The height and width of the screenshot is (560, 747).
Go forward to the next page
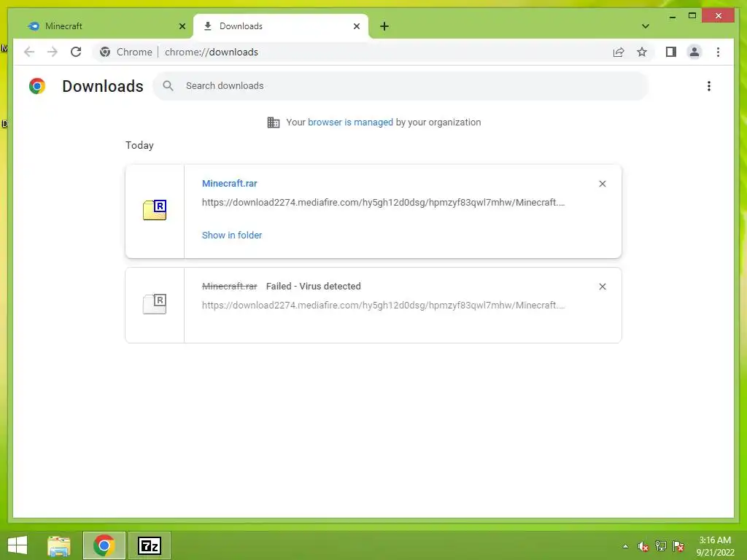pyautogui.click(x=53, y=52)
